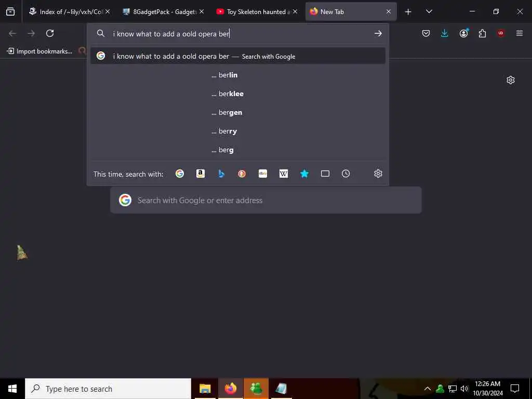
Task: Open the notification center
Action: click(515, 389)
